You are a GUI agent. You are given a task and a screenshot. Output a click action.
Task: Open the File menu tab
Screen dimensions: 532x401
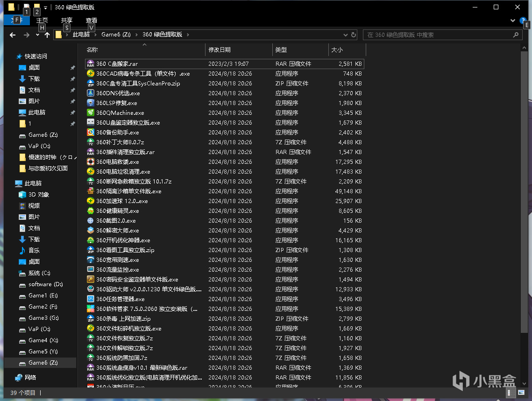coord(17,21)
